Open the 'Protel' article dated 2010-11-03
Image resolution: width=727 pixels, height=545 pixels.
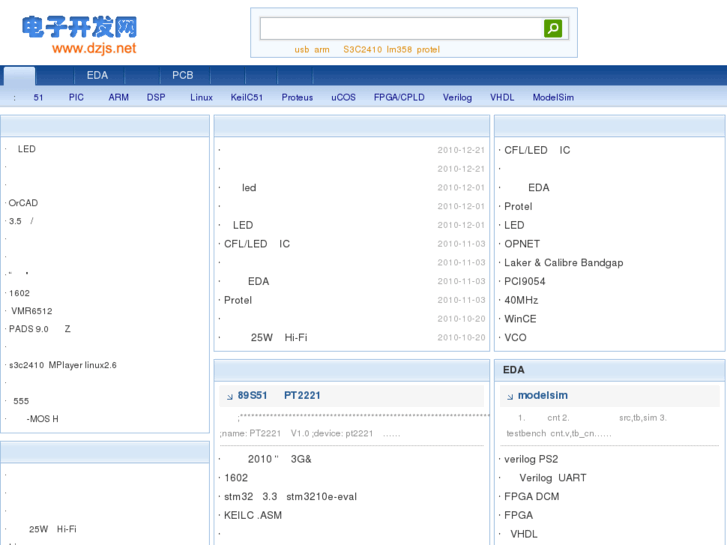(x=238, y=300)
